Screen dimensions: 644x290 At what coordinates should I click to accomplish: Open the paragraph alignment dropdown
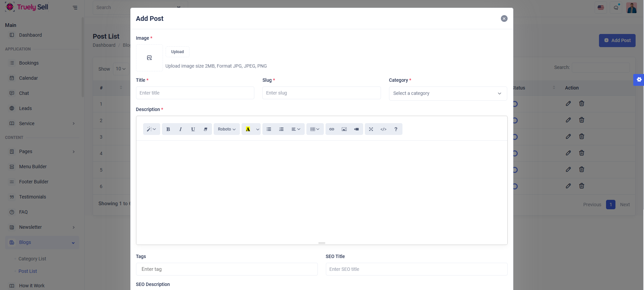296,129
